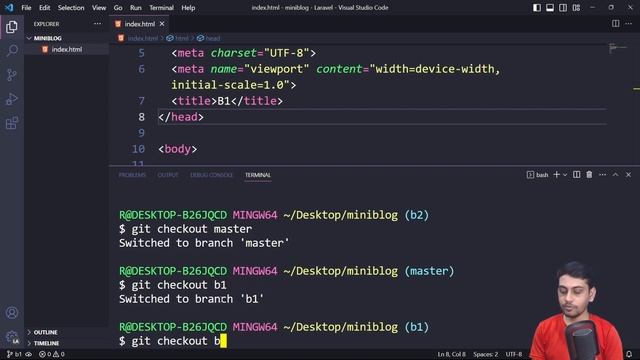Toggle panel layout icon in title bar
This screenshot has height=360, width=640.
click(550, 8)
